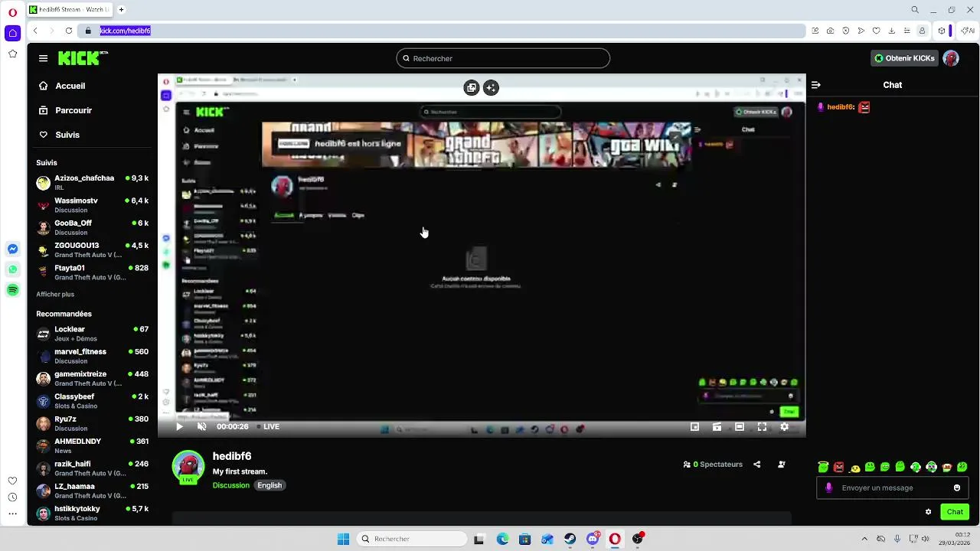Open hedibf6 profile avatar below the video
This screenshot has height=551, width=980.
[188, 466]
